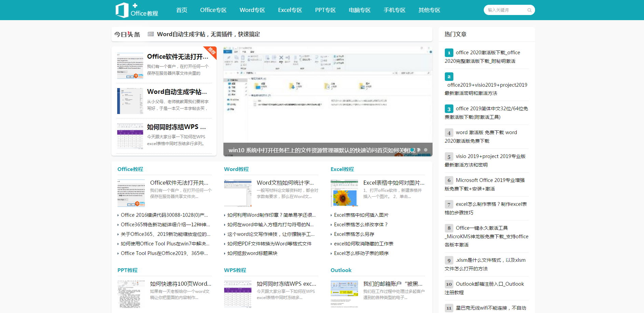Open 电脑专区 navigation item

[360, 10]
